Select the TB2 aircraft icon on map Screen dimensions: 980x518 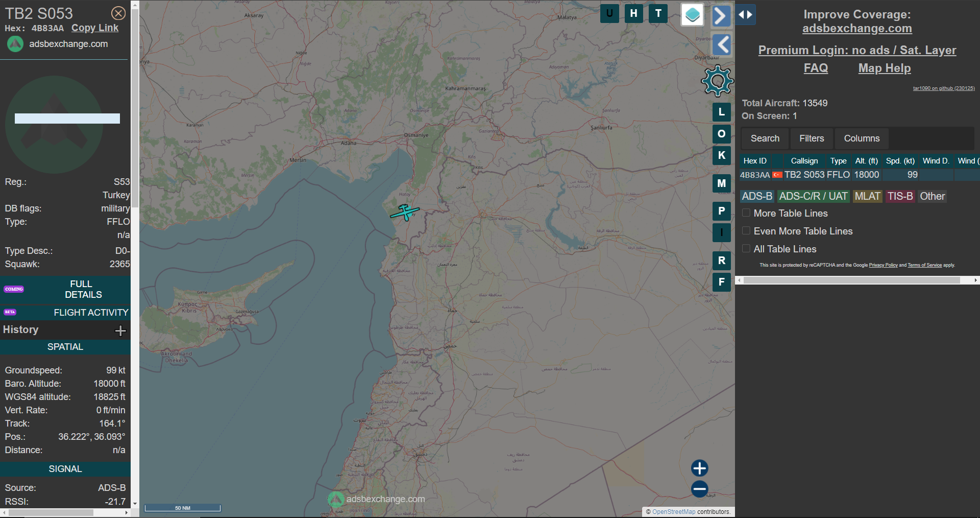pyautogui.click(x=405, y=212)
